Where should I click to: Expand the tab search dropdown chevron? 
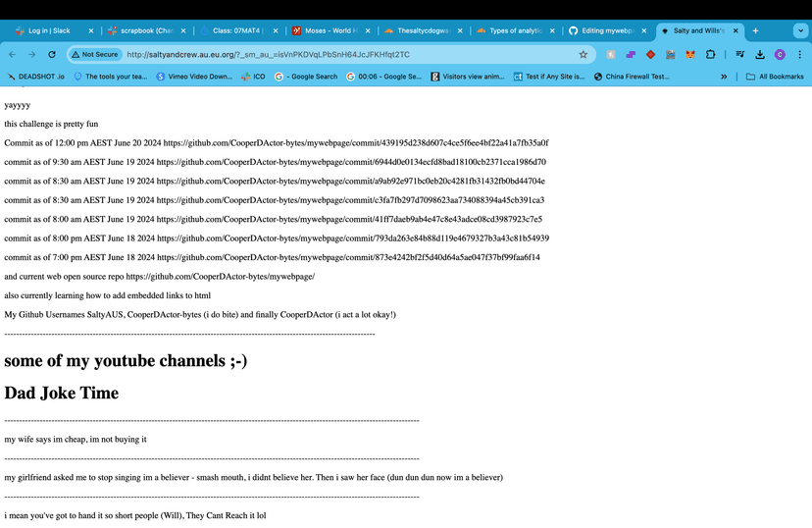pos(800,30)
